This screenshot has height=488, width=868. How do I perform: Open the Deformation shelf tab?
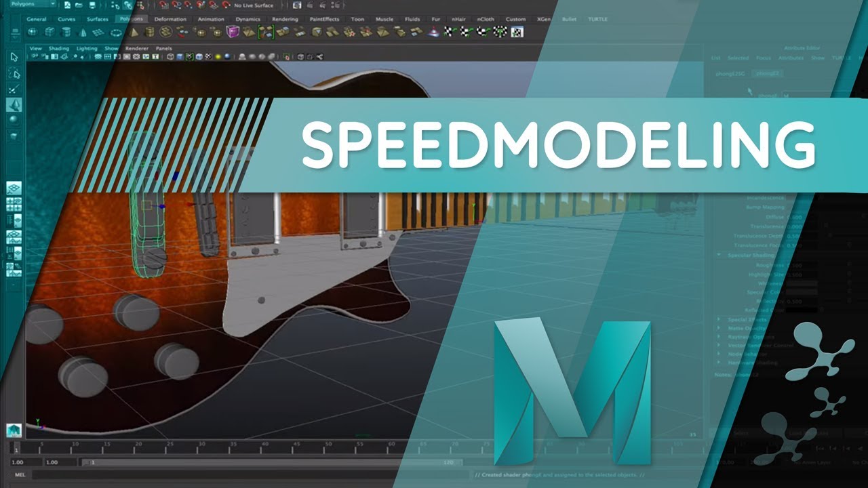coord(170,19)
